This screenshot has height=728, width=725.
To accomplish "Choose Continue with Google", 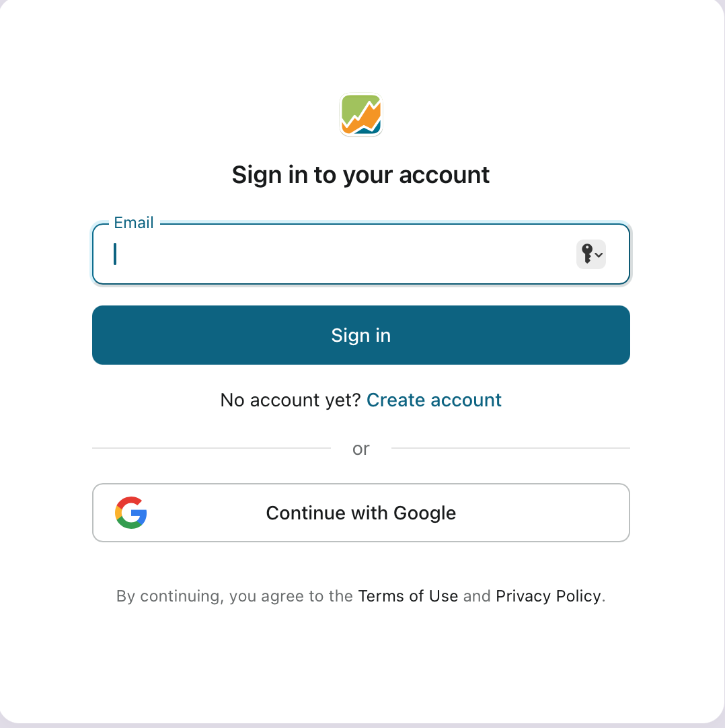I will pos(360,513).
